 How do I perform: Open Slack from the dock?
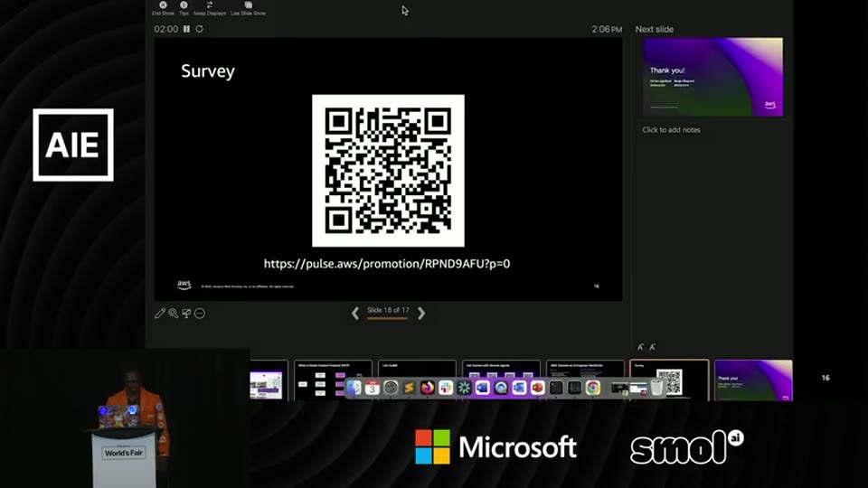[446, 388]
